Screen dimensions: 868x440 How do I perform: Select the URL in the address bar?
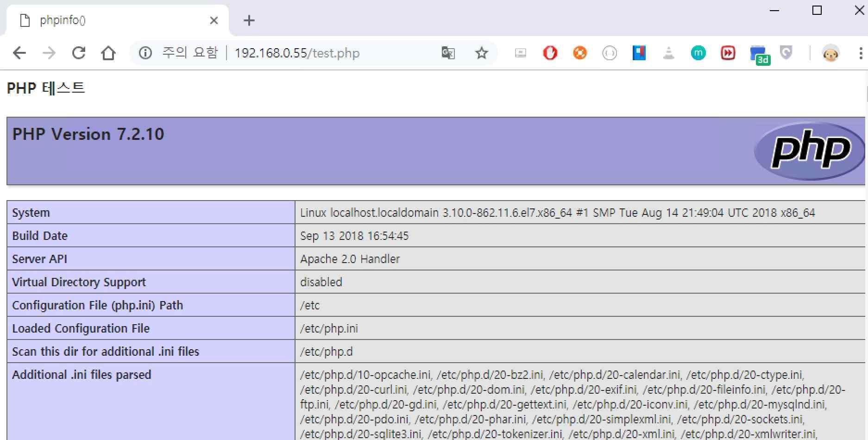[x=296, y=53]
